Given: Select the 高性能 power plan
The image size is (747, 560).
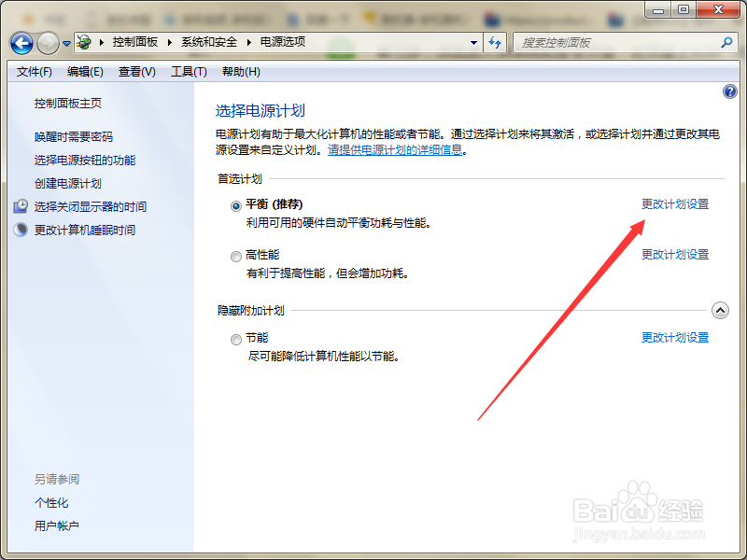Looking at the screenshot, I should 237,255.
